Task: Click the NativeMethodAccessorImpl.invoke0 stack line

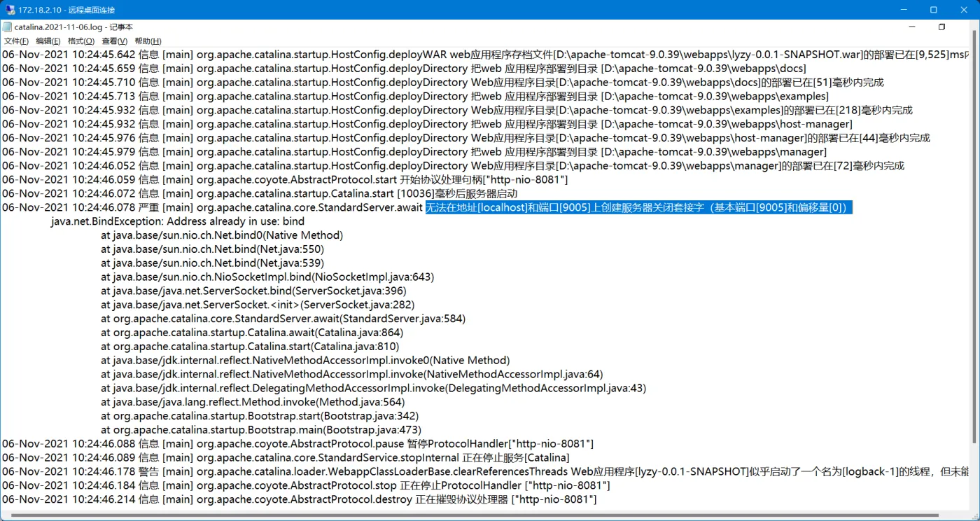Action: pyautogui.click(x=305, y=361)
